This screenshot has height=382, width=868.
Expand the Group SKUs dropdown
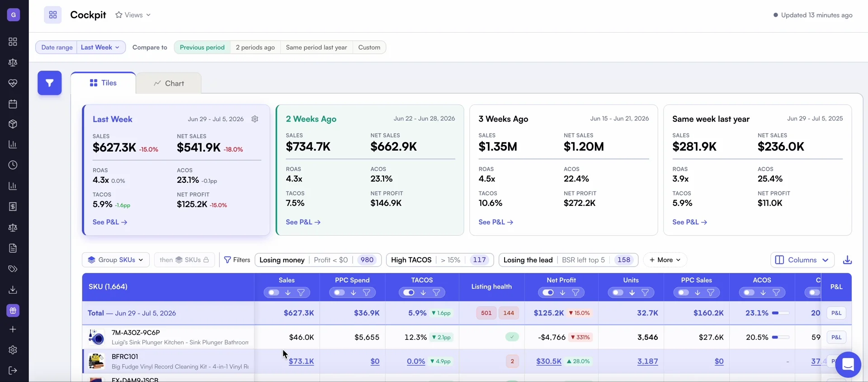(116, 260)
